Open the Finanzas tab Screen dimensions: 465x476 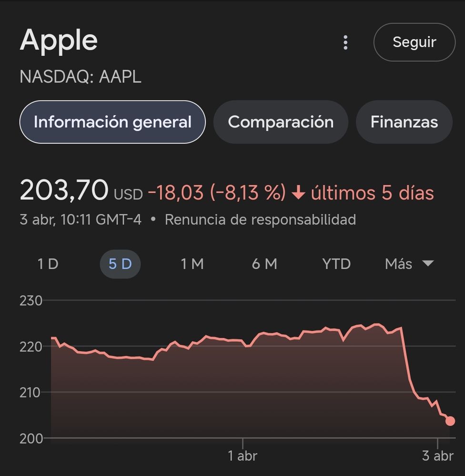pyautogui.click(x=404, y=122)
